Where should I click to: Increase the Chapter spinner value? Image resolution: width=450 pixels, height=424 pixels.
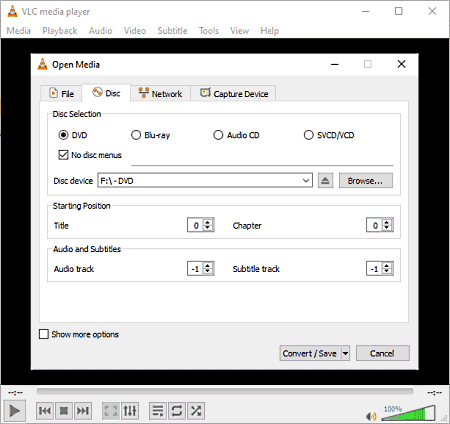click(x=387, y=222)
